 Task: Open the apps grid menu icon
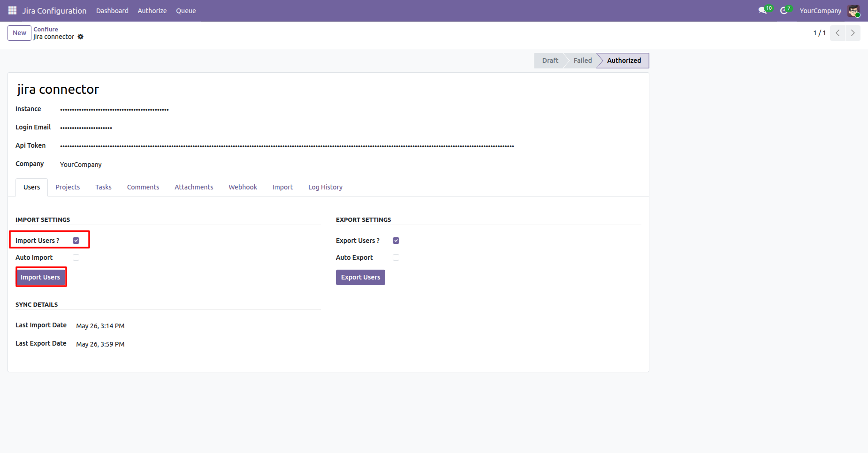pos(12,10)
